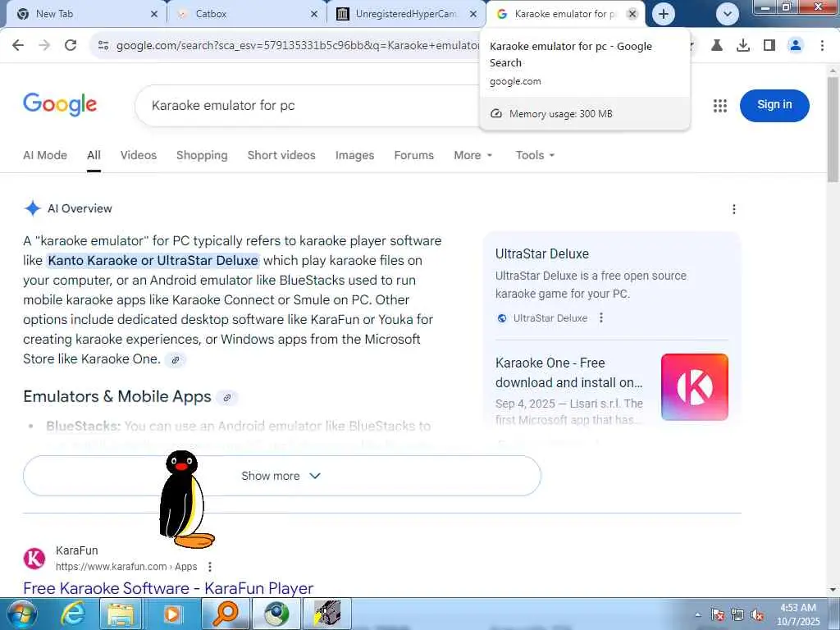The width and height of the screenshot is (840, 630).
Task: Click the muted volume tray icon
Action: pyautogui.click(x=757, y=615)
